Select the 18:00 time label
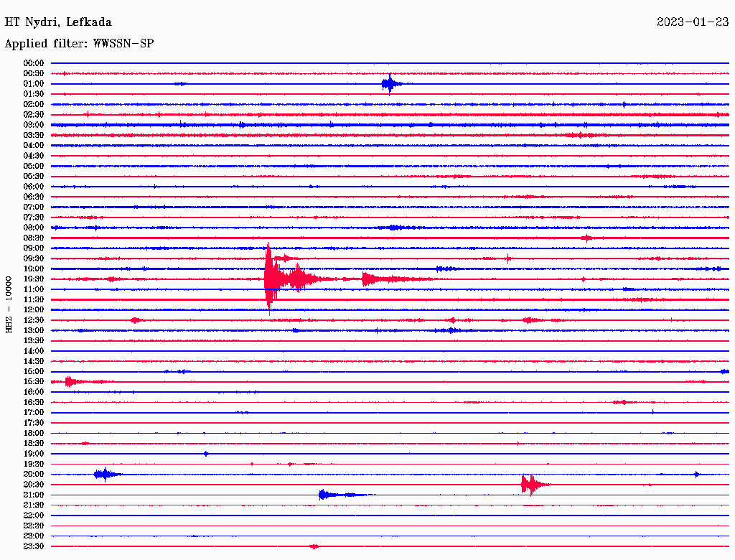Image resolution: width=735 pixels, height=560 pixels. point(34,433)
